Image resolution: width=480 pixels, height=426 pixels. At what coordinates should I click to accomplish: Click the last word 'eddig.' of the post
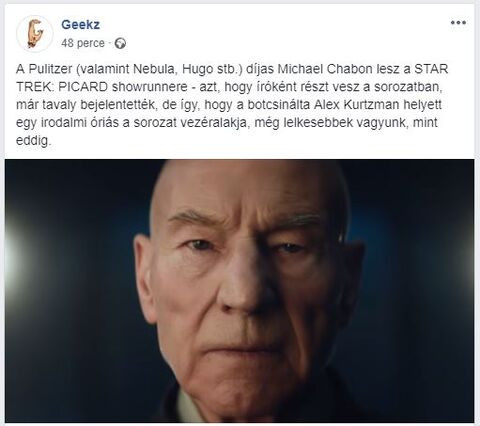coord(34,141)
